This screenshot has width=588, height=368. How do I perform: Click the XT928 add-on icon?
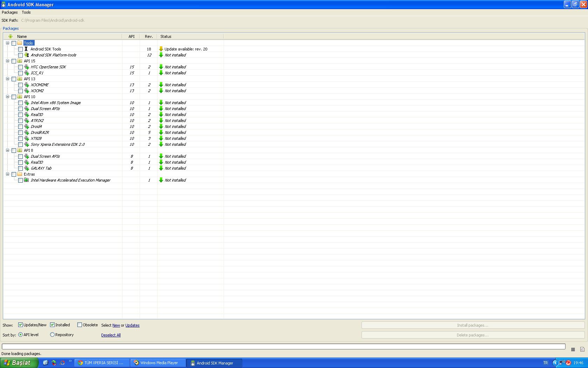pyautogui.click(x=26, y=138)
